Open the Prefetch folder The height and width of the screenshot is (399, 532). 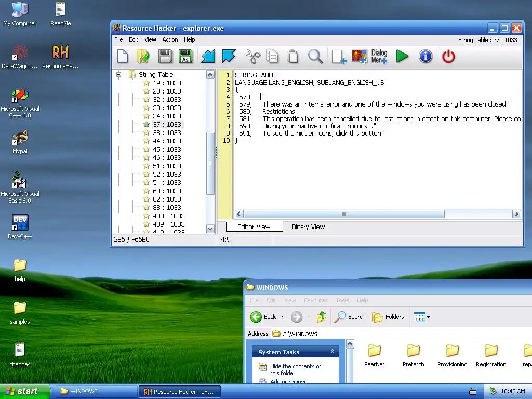pos(413,355)
